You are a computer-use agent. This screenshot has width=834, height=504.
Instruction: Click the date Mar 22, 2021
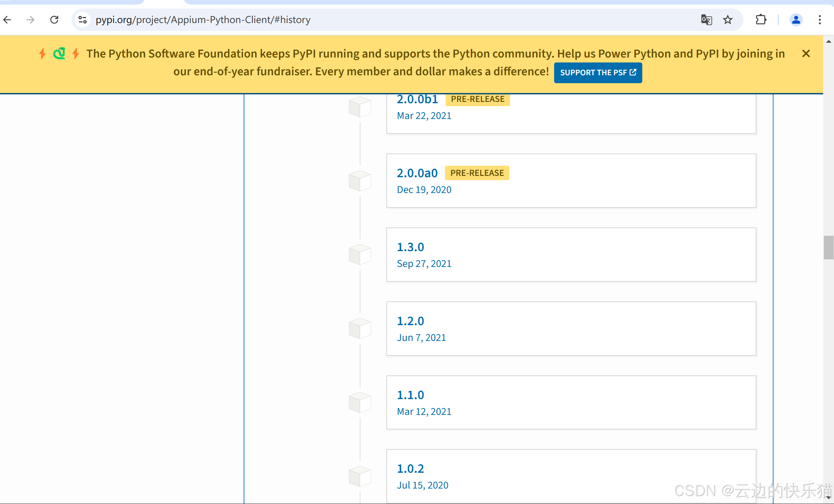(424, 116)
